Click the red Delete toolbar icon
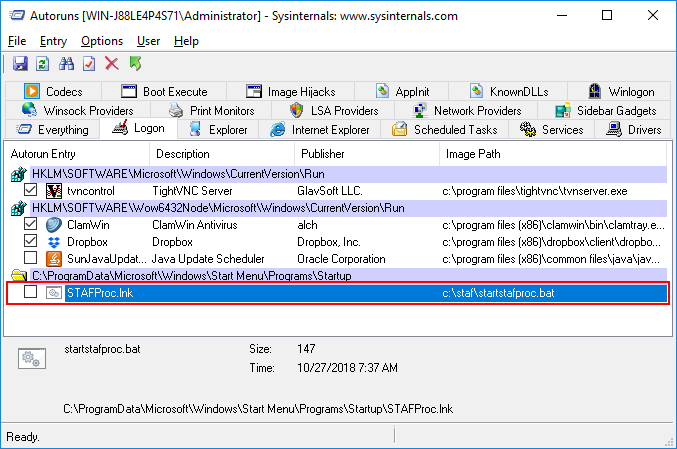Screen dimensions: 677x449 (112, 64)
